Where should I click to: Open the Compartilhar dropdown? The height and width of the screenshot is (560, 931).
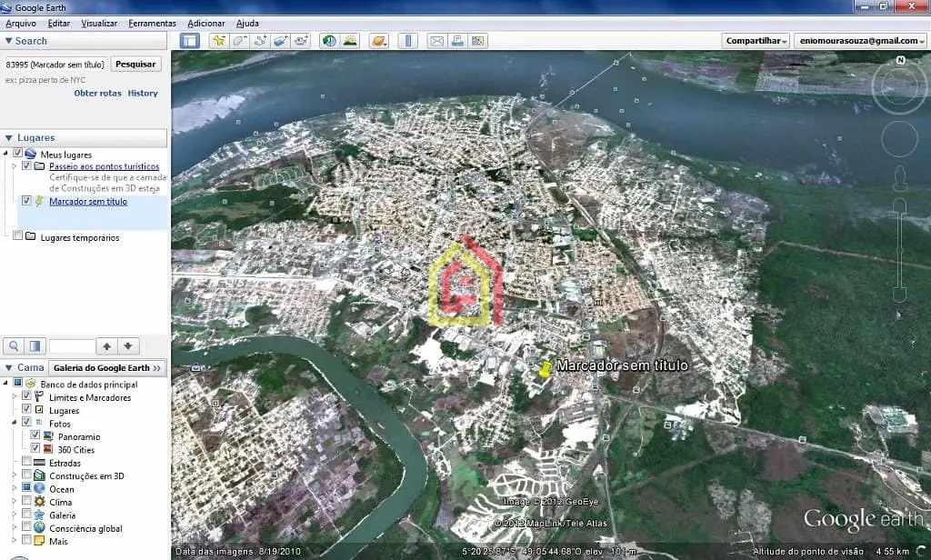click(x=756, y=41)
